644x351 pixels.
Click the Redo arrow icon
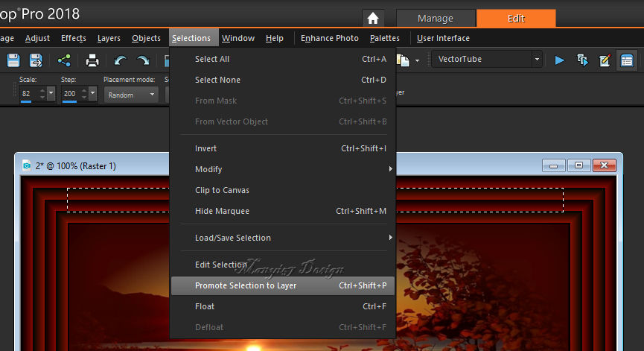tap(143, 60)
